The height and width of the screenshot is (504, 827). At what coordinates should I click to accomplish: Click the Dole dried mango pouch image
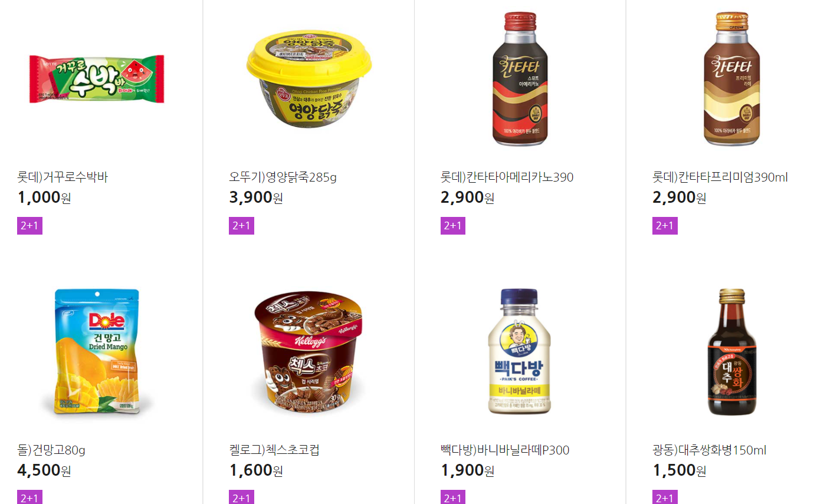point(97,351)
